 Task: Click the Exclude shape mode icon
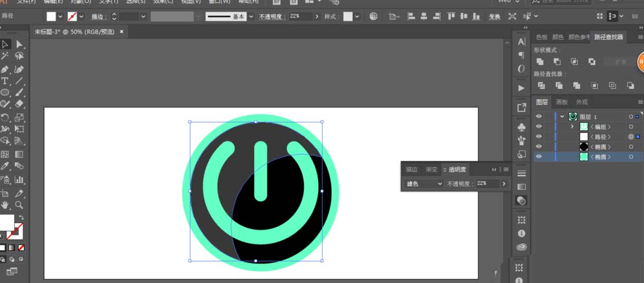coord(592,62)
